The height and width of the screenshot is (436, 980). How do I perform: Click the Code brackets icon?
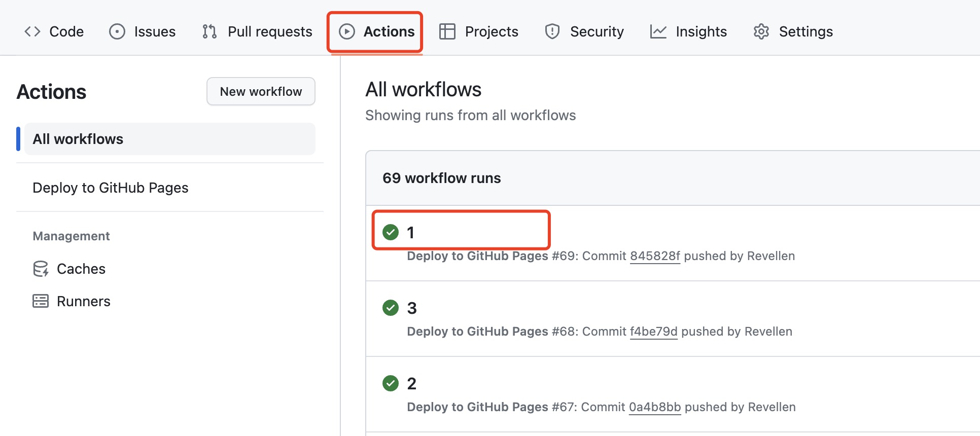tap(32, 31)
